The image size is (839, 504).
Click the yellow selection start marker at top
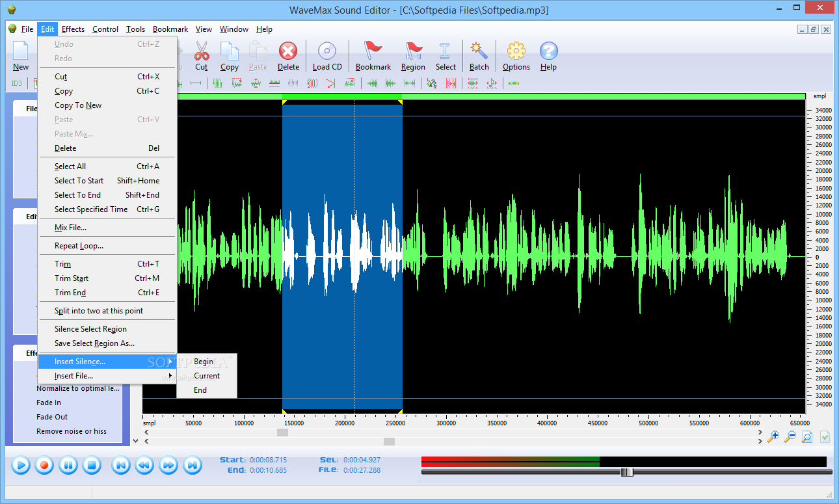284,102
